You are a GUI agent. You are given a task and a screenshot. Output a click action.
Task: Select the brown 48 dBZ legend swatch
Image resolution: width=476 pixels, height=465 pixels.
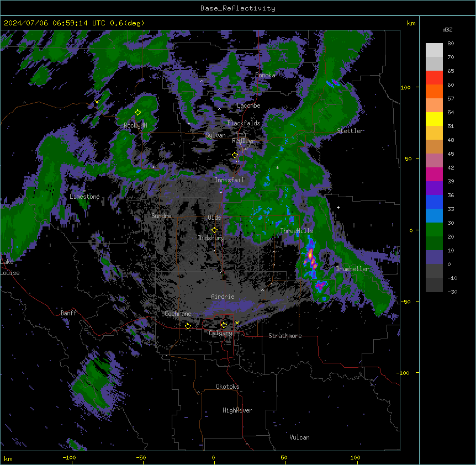tap(434, 146)
